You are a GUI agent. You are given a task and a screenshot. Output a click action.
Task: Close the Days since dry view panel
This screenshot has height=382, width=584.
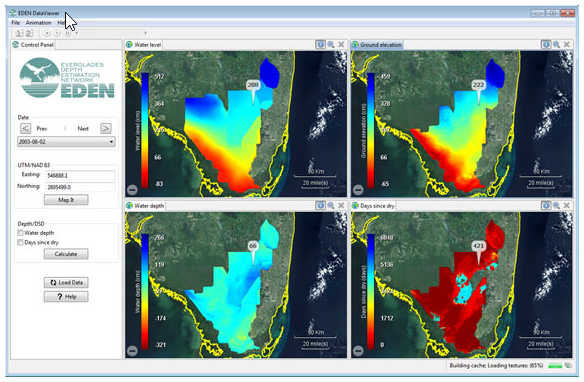[x=567, y=206]
